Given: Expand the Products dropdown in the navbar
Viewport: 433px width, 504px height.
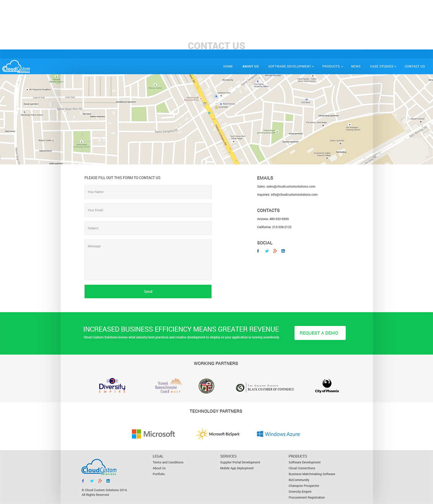Looking at the screenshot, I should pyautogui.click(x=332, y=66).
